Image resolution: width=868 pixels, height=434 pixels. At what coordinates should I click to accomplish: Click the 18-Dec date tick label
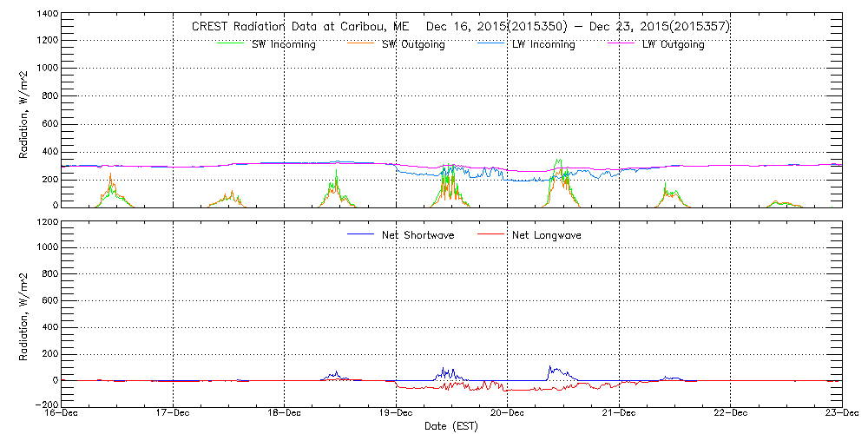[x=285, y=413]
